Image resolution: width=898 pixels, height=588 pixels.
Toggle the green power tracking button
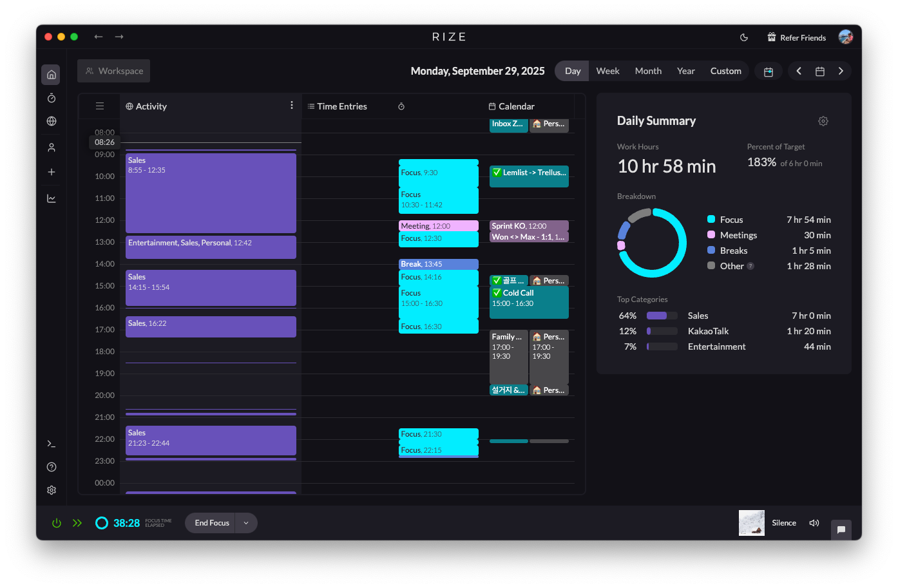tap(57, 523)
